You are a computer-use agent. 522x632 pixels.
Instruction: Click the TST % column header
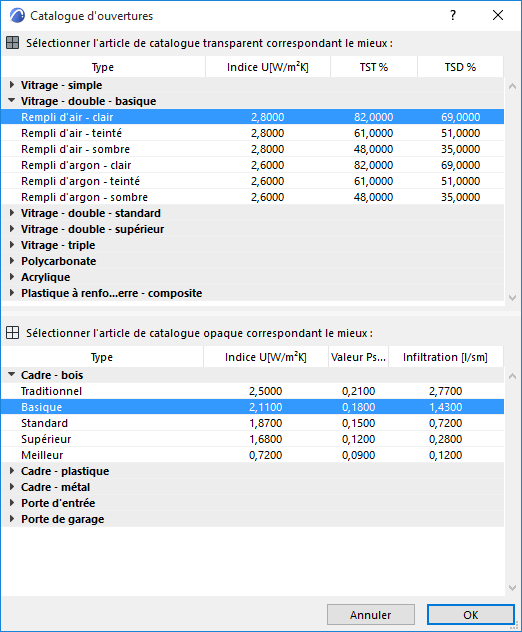[x=374, y=67]
